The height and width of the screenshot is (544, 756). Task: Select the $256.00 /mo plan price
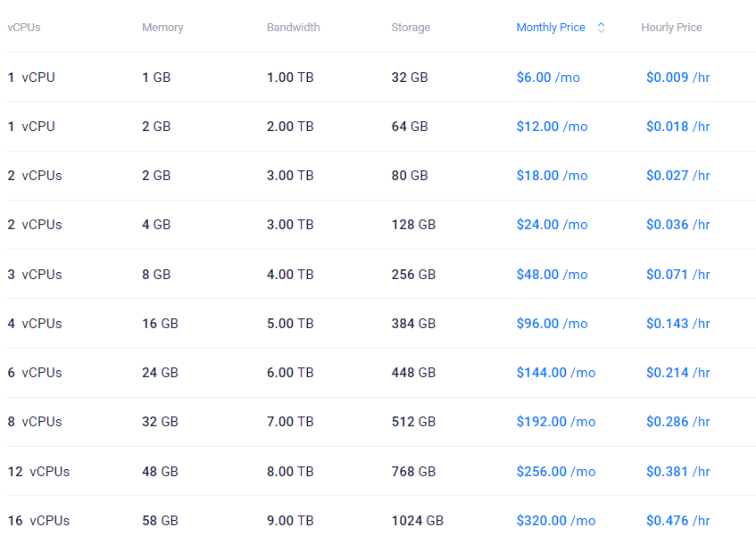coord(556,472)
